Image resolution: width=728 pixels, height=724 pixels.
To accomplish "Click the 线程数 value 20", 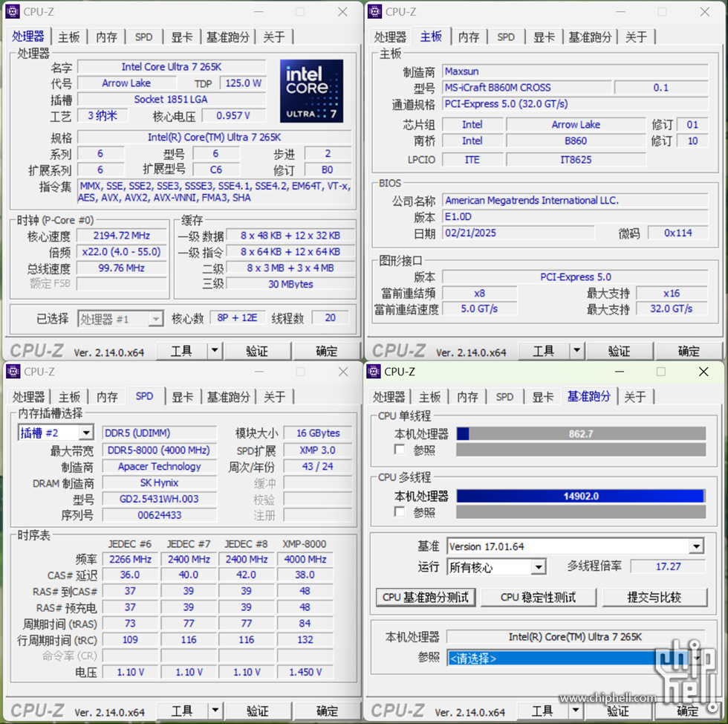I will [x=330, y=318].
